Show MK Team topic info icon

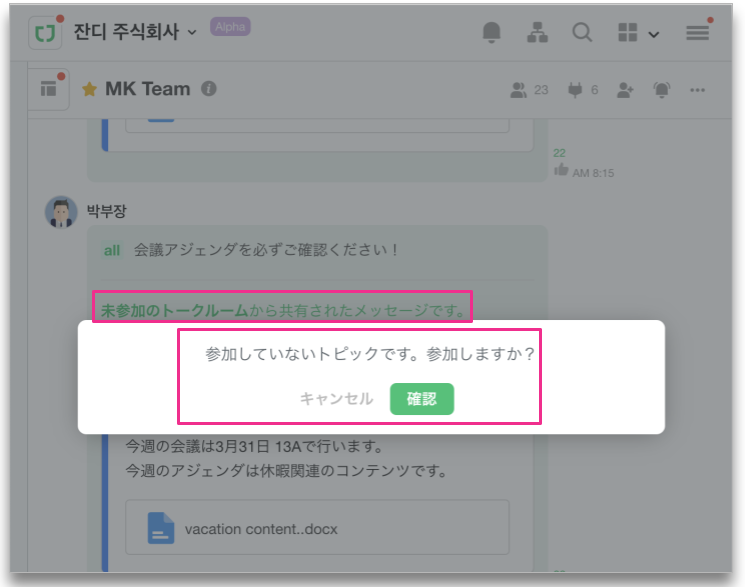(x=209, y=88)
